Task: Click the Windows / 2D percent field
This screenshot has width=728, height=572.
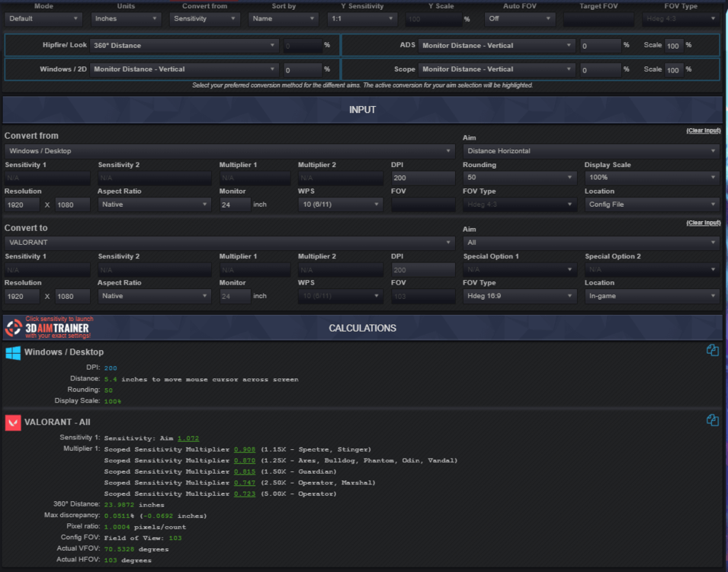Action: pos(303,70)
